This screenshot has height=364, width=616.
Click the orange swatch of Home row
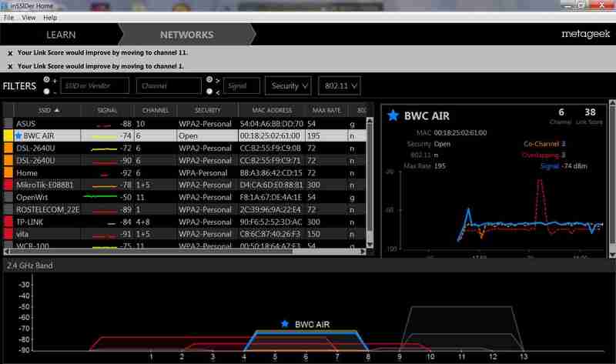click(x=8, y=173)
